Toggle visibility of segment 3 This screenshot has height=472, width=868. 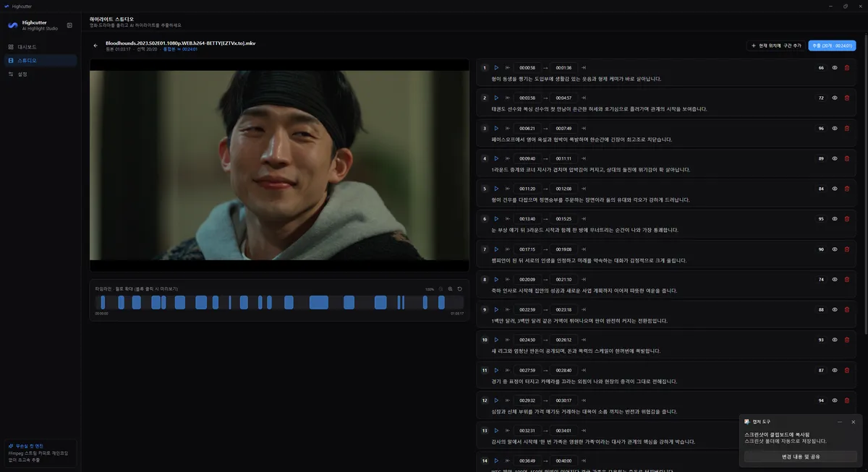pyautogui.click(x=835, y=128)
